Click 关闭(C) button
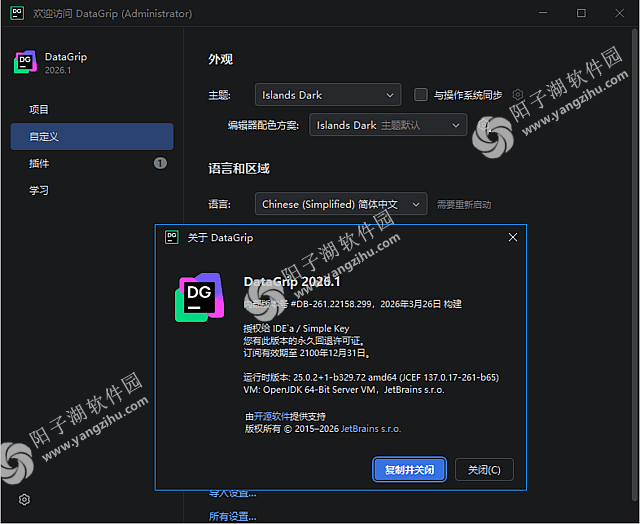Image resolution: width=640 pixels, height=524 pixels. click(x=484, y=469)
